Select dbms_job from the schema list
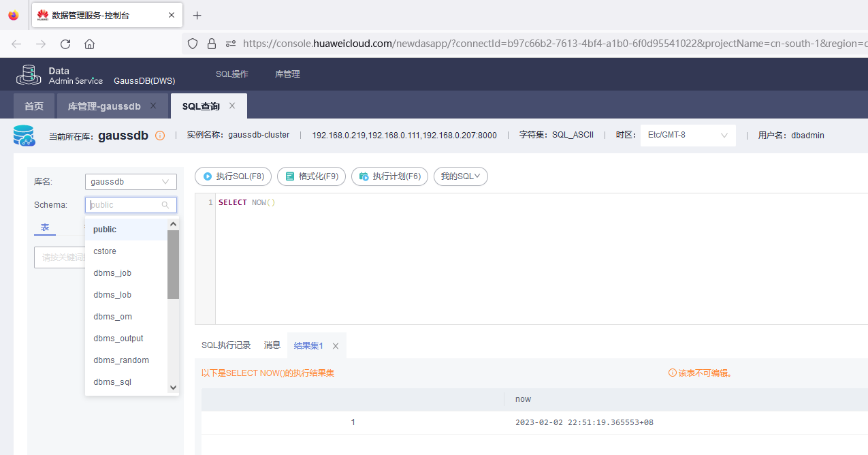 (x=112, y=272)
